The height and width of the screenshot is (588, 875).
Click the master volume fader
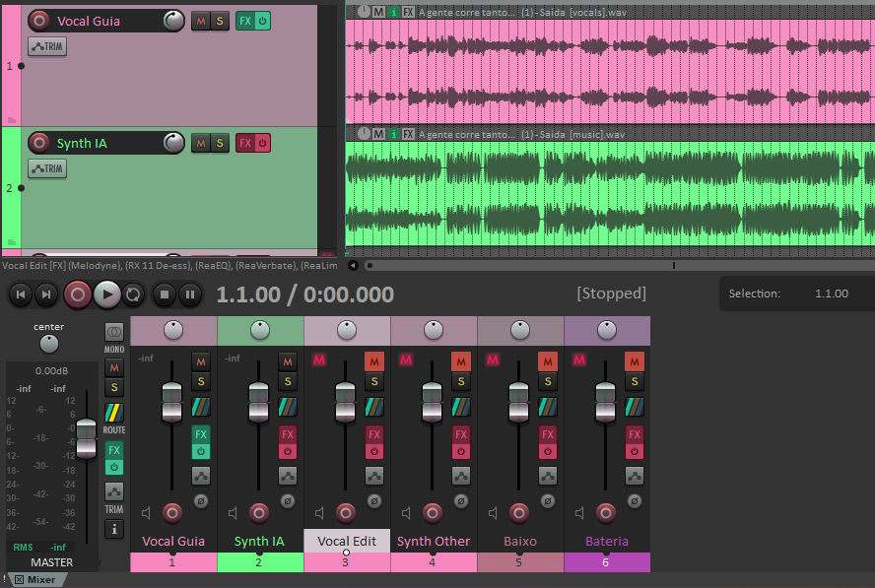click(x=87, y=438)
